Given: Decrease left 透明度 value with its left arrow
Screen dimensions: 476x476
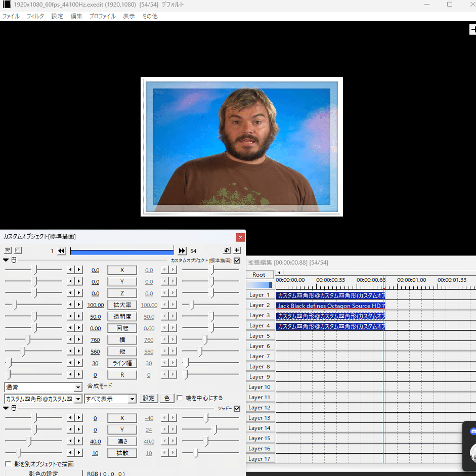Looking at the screenshot, I should point(71,316).
